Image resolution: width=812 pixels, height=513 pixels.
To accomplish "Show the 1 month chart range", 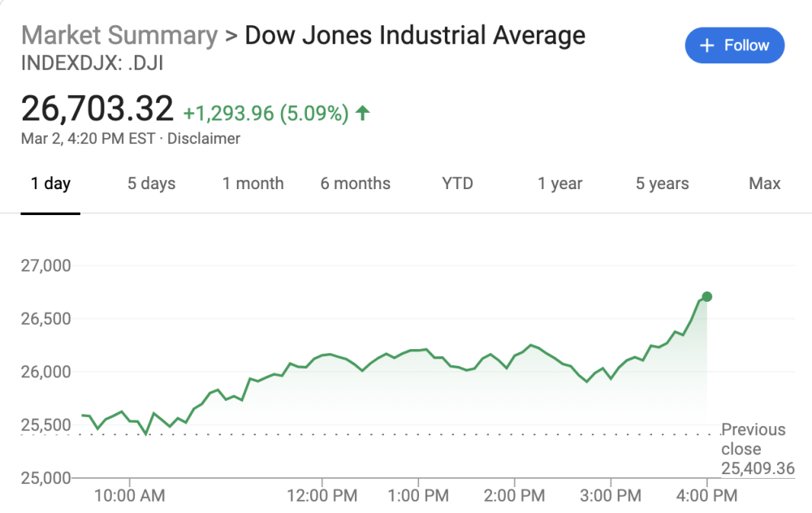I will [253, 183].
